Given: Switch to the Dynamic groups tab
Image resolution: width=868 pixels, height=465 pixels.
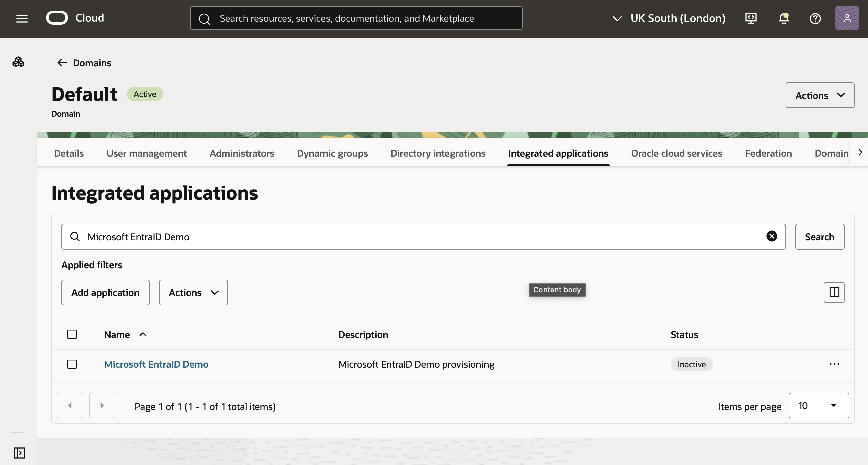Looking at the screenshot, I should tap(332, 153).
